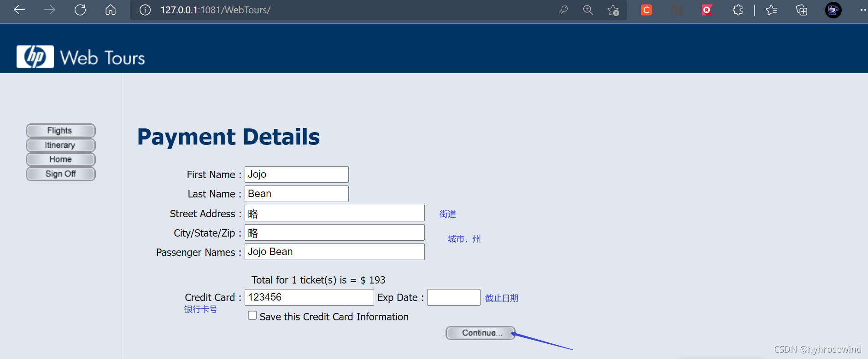Open the browser home page

111,10
